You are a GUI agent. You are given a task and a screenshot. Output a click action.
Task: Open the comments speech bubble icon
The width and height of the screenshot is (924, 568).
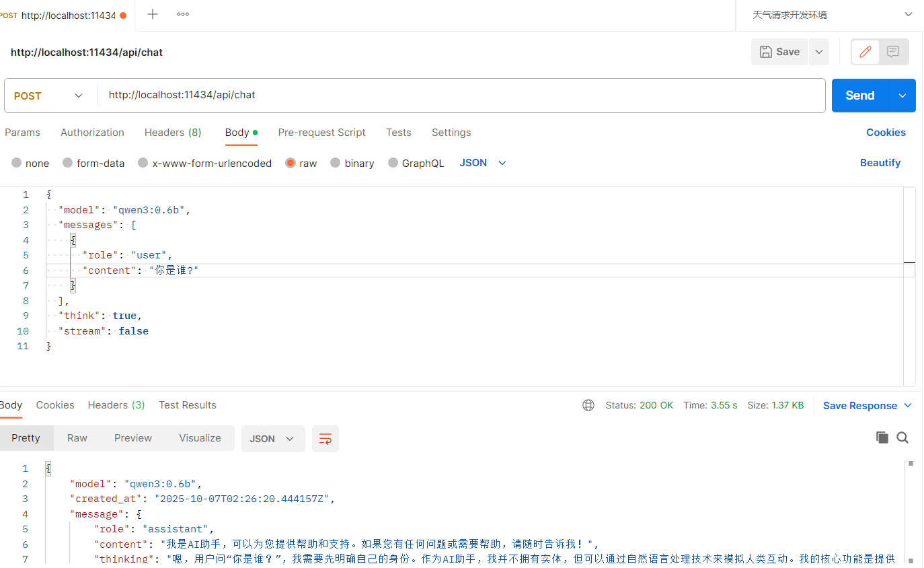[893, 52]
